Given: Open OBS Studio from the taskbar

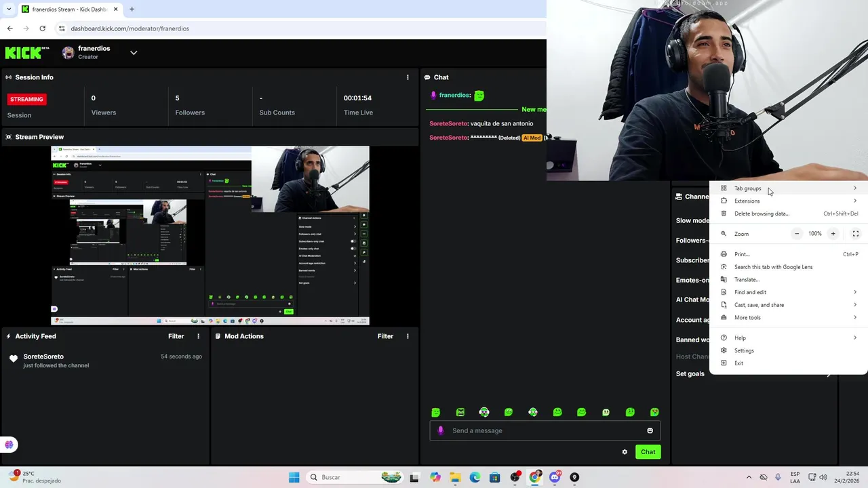Looking at the screenshot, I should click(515, 477).
